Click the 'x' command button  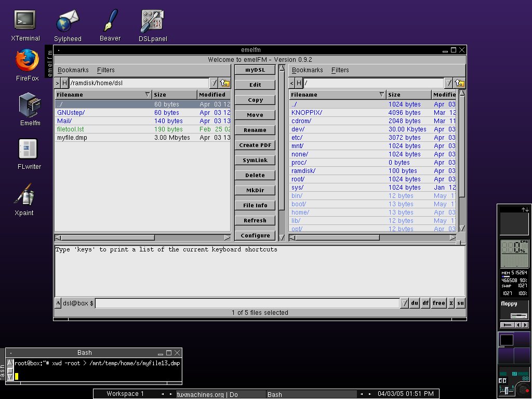click(x=451, y=303)
